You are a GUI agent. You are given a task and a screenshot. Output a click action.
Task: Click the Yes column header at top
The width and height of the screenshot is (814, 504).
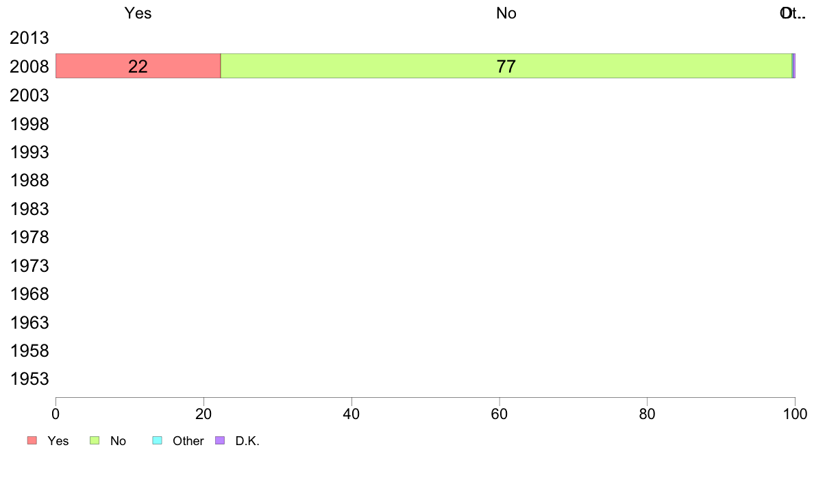click(138, 13)
